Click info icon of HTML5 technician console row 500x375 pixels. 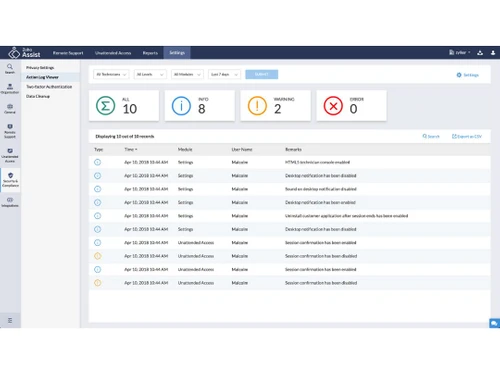pyautogui.click(x=97, y=162)
